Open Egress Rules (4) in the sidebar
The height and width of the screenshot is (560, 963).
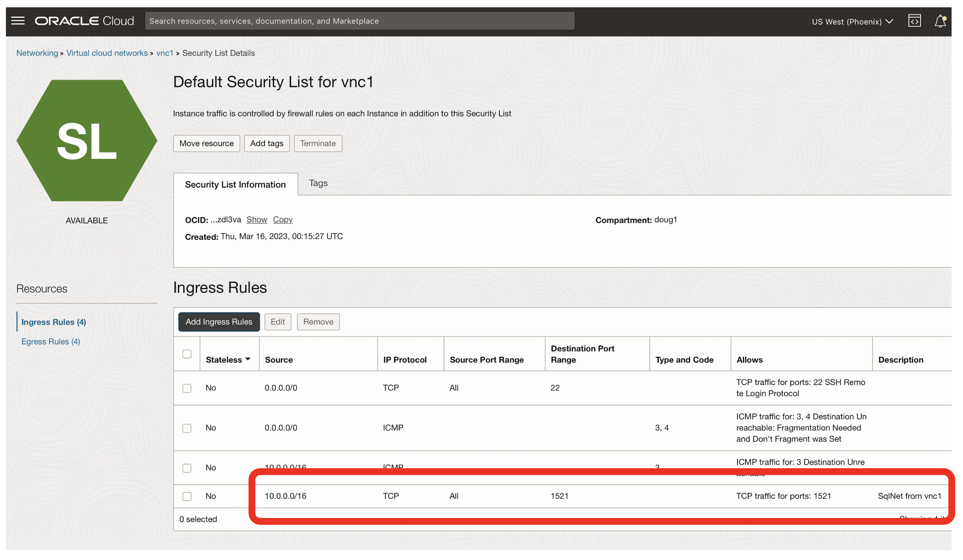[50, 341]
